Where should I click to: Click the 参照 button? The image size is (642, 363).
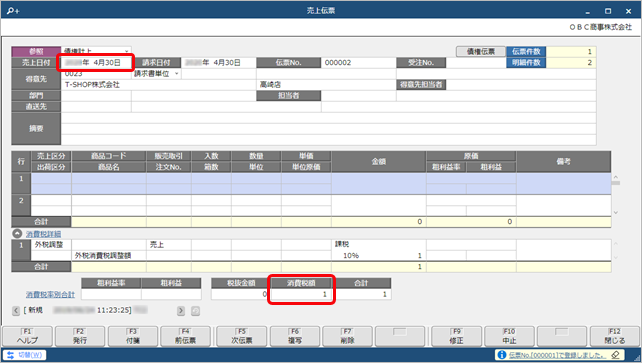pyautogui.click(x=36, y=52)
